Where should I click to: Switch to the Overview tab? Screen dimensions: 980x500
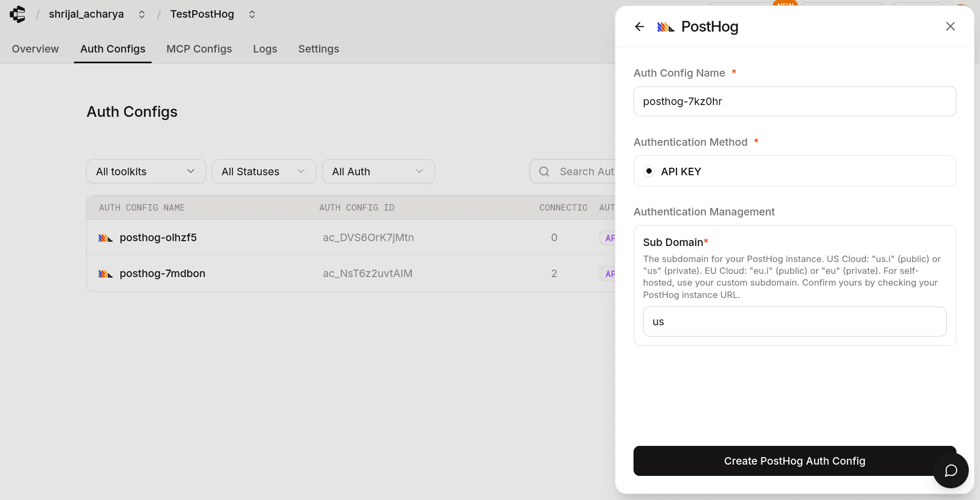point(35,49)
